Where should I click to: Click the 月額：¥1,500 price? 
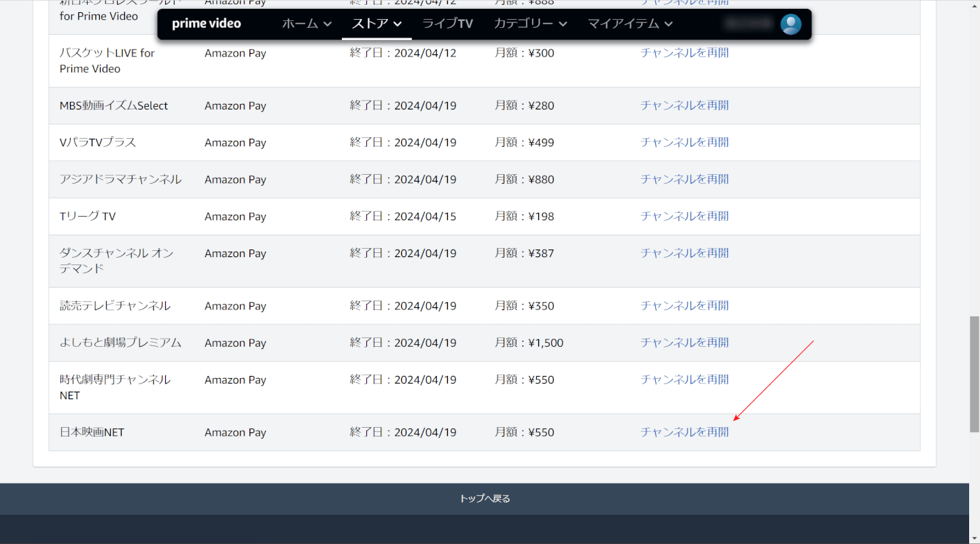[x=529, y=343]
